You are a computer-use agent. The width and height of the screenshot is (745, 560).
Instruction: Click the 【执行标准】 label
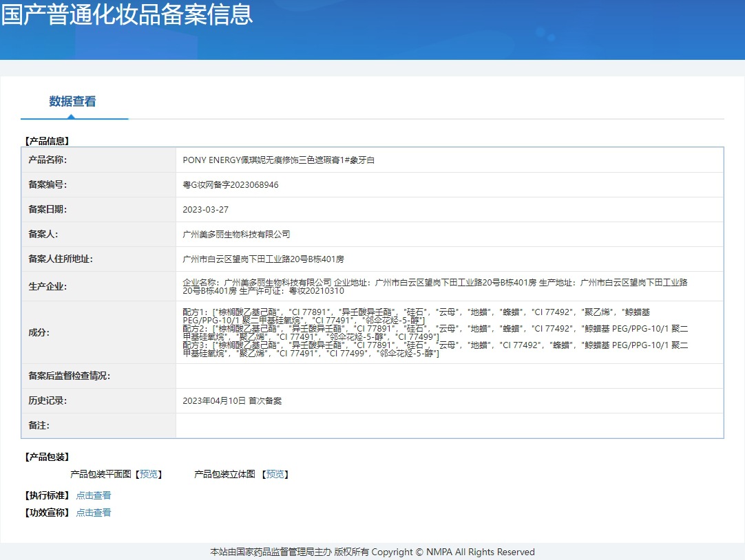pos(47,495)
